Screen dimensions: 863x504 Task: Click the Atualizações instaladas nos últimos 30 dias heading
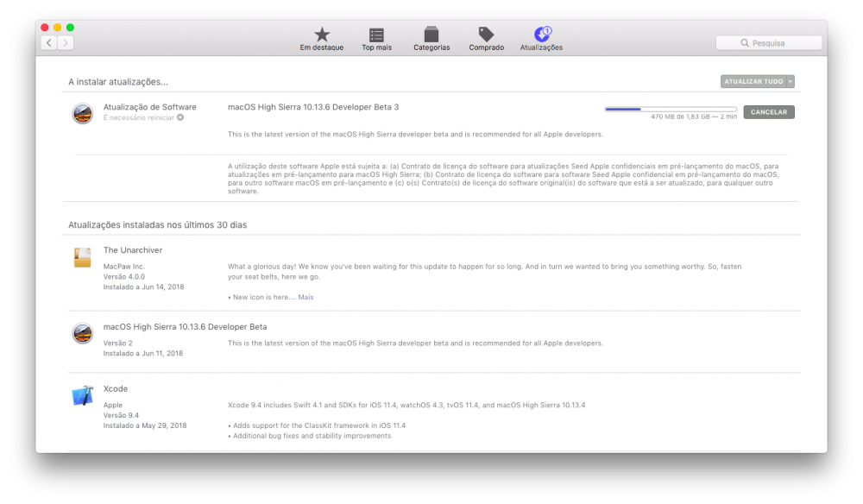coord(157,225)
